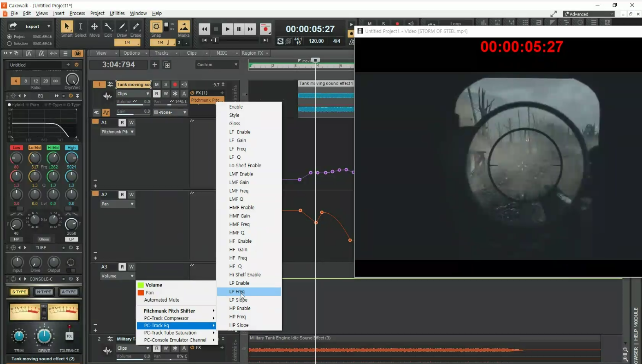Toggle ProChannel power icon in inspector
This screenshot has height=364, width=642.
[x=77, y=53]
